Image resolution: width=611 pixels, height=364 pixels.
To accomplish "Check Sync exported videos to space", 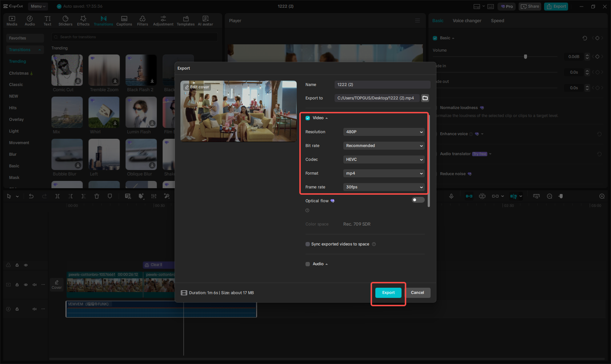I will (308, 244).
